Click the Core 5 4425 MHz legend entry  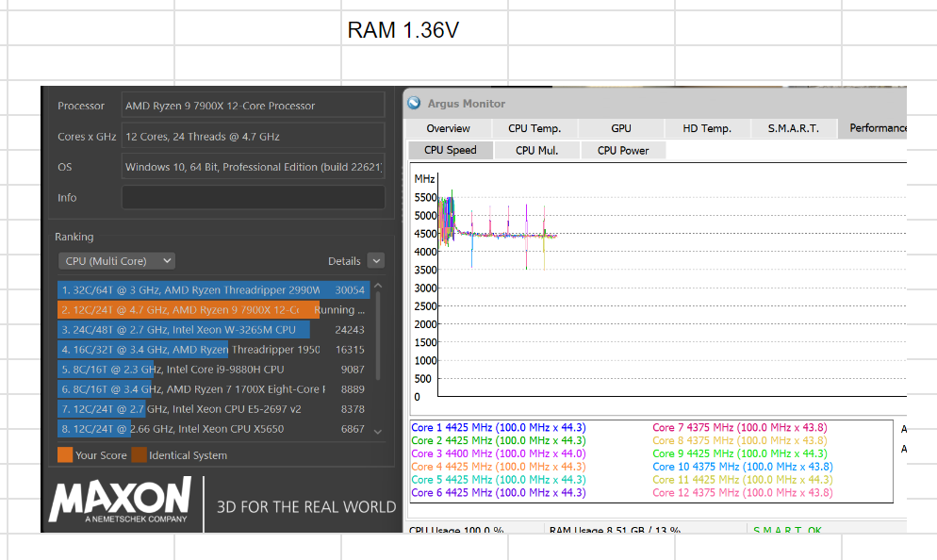(499, 480)
